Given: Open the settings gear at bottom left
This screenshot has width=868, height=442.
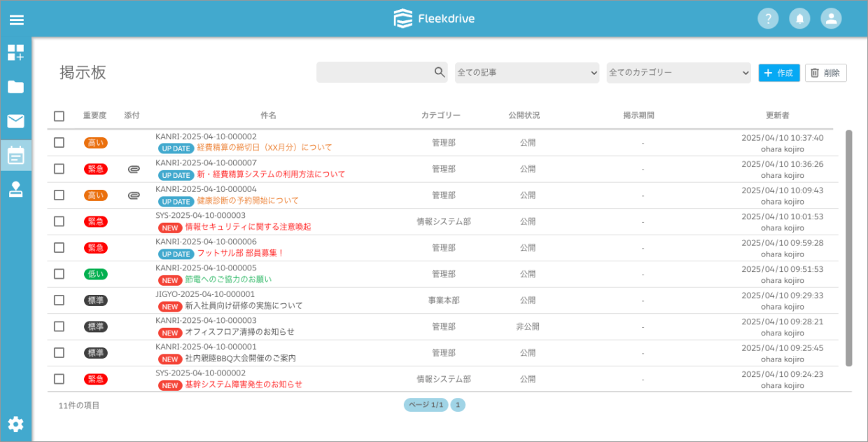Looking at the screenshot, I should pos(16,424).
